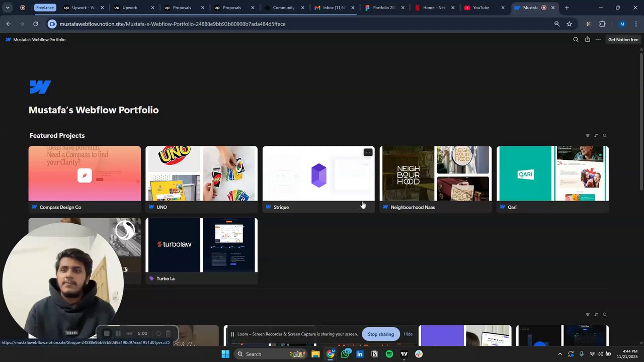This screenshot has width=644, height=362.
Task: Open a new browser tab
Action: pyautogui.click(x=567, y=8)
